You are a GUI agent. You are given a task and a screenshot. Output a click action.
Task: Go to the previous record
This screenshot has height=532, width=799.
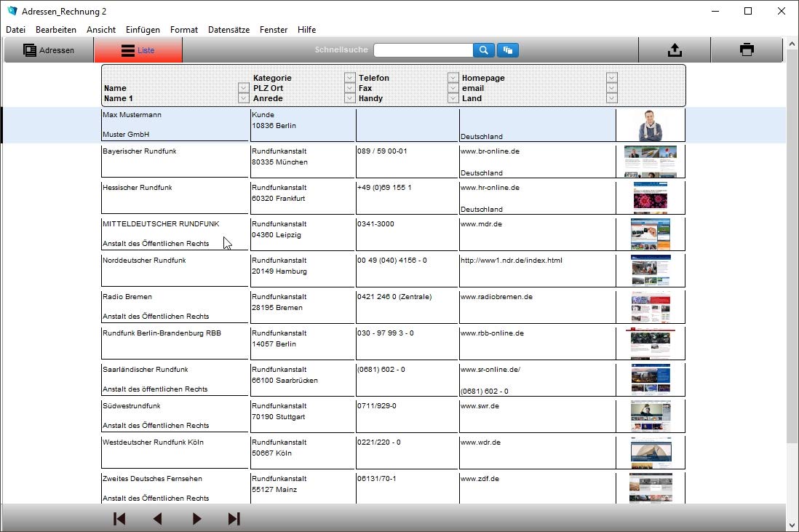157,519
